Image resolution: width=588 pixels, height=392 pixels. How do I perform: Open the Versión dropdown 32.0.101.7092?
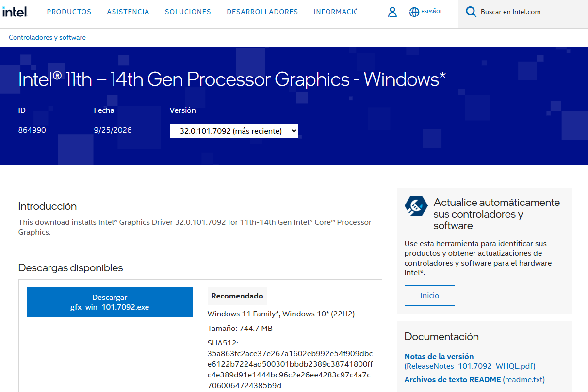coord(234,131)
